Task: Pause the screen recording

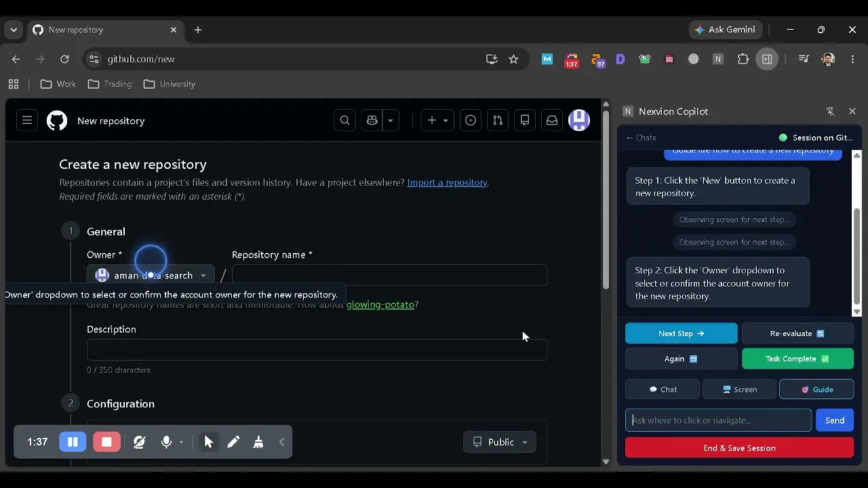Action: [x=73, y=442]
